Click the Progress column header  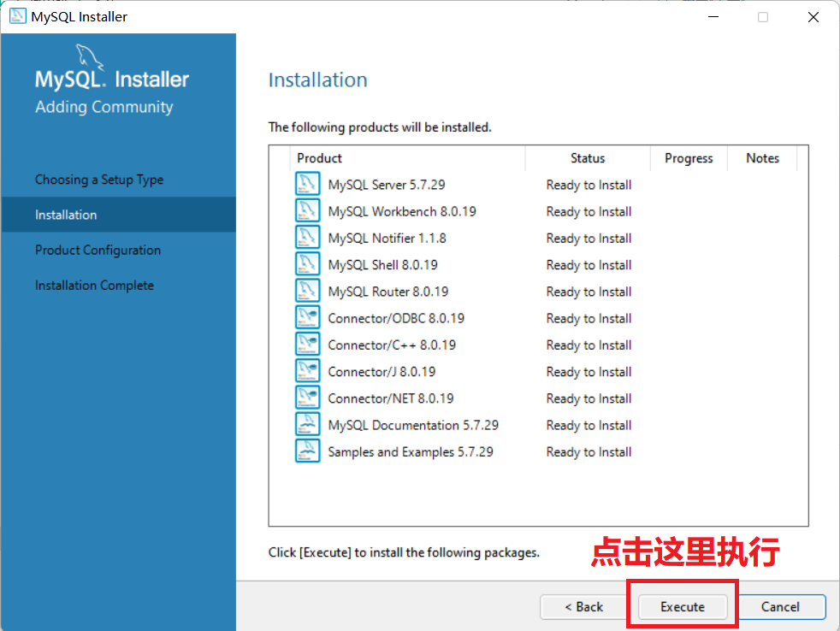coord(689,158)
